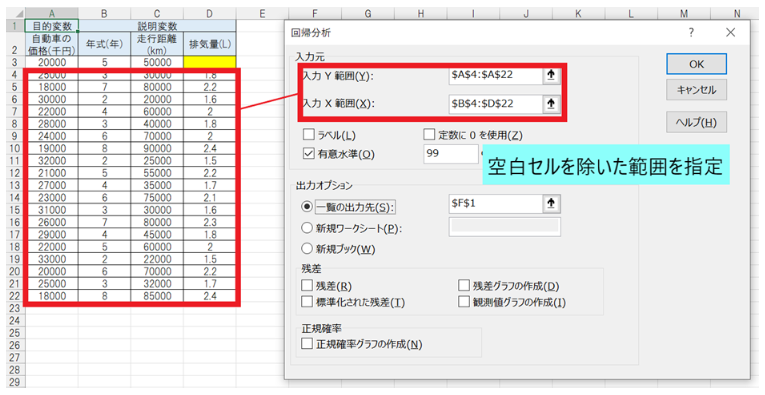Image resolution: width=765 pixels, height=395 pixels.
Task: Select the cell containing 55000
Action: click(x=157, y=173)
